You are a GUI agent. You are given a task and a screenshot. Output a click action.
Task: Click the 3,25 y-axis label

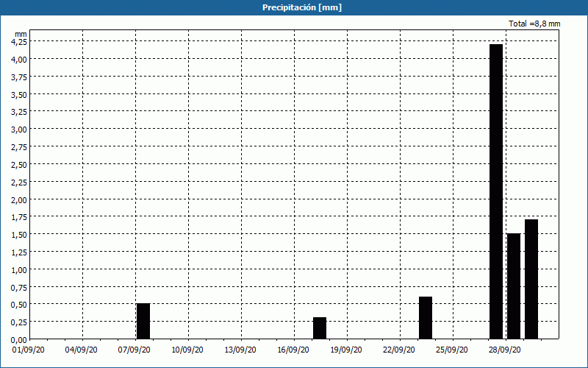coord(19,113)
